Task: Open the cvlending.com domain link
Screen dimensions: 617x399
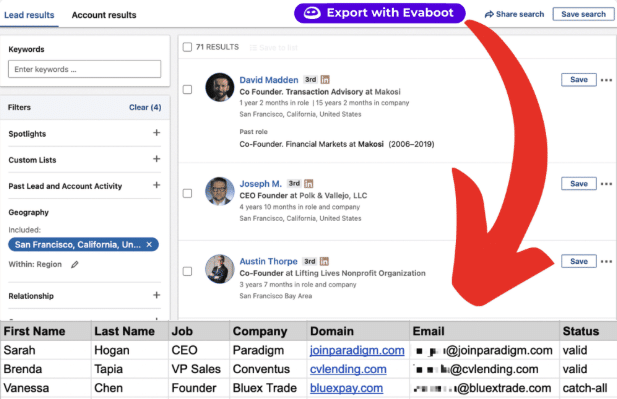Action: [x=348, y=369]
